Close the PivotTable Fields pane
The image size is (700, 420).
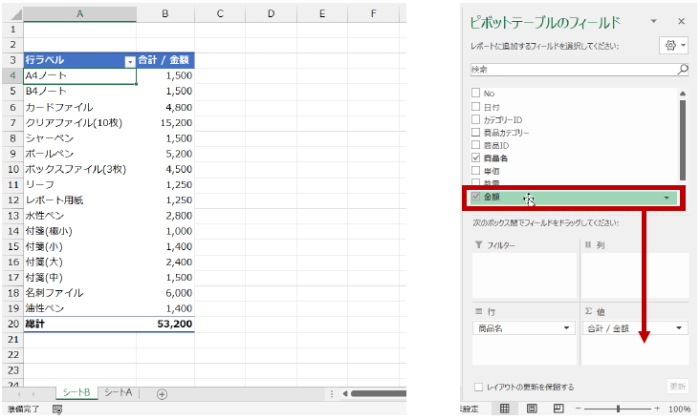click(x=680, y=21)
